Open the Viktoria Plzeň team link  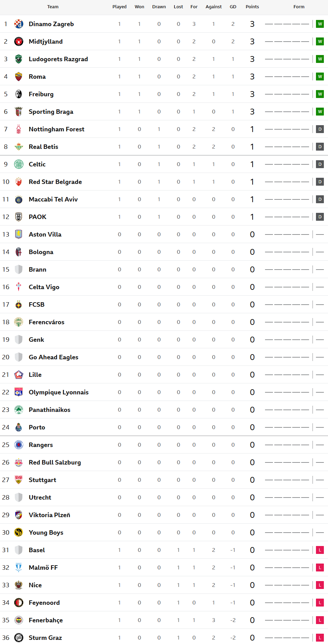49,515
